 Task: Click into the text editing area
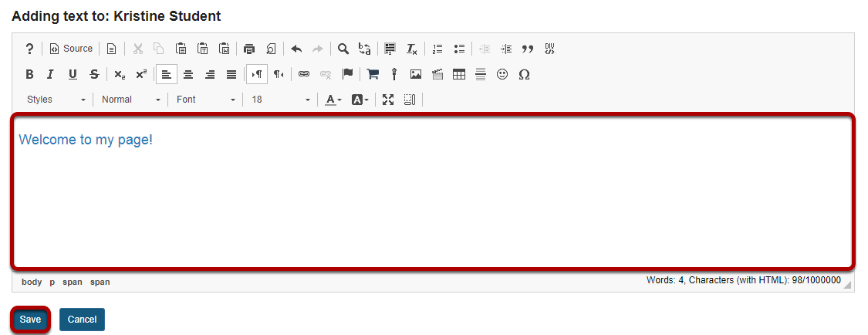(x=434, y=191)
